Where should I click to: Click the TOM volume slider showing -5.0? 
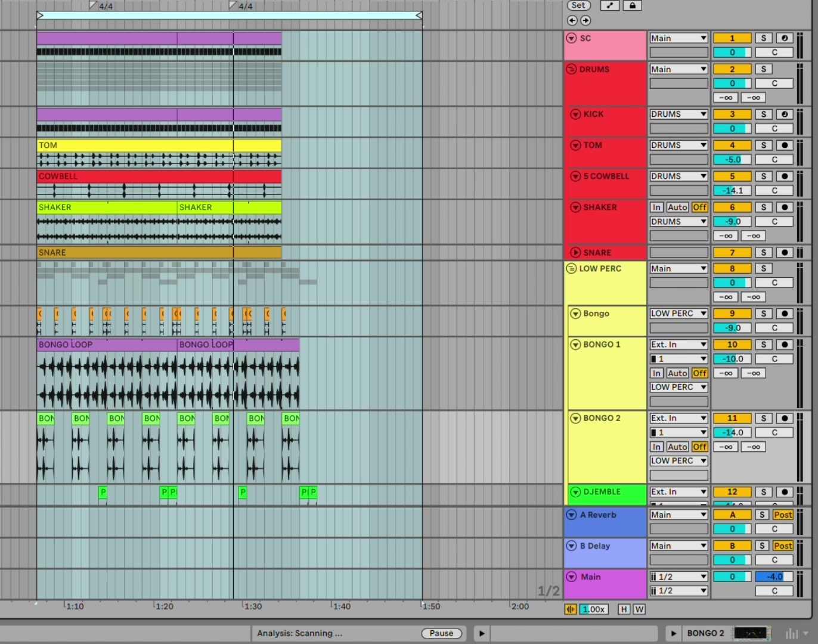[x=732, y=159]
